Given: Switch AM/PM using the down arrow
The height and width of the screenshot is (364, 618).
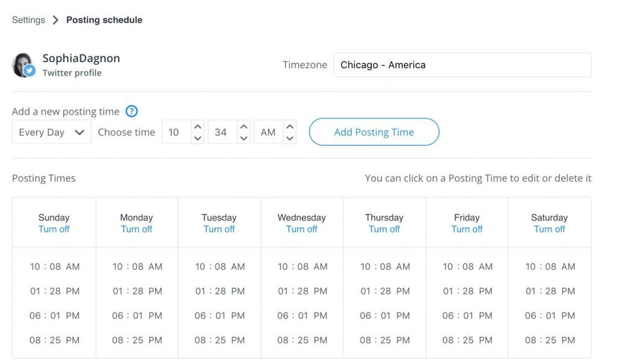Looking at the screenshot, I should coord(290,138).
